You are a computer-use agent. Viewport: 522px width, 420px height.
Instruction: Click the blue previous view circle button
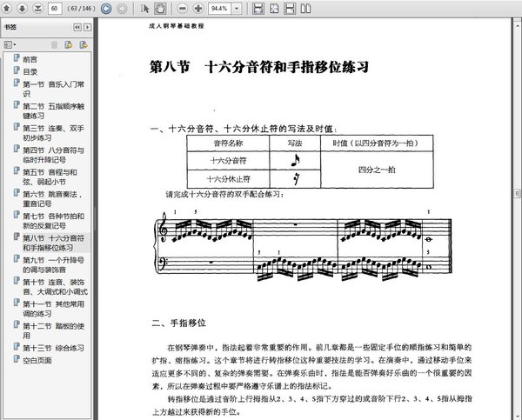106,9
